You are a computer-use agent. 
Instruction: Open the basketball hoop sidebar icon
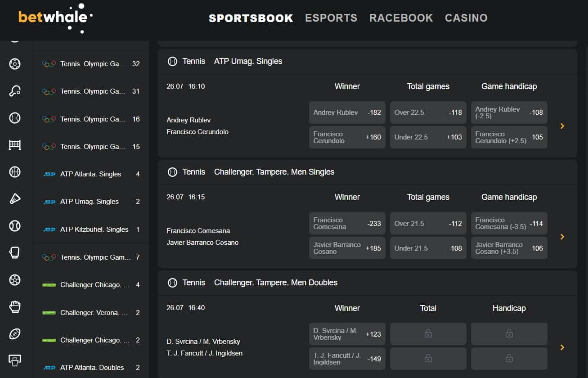[15, 360]
